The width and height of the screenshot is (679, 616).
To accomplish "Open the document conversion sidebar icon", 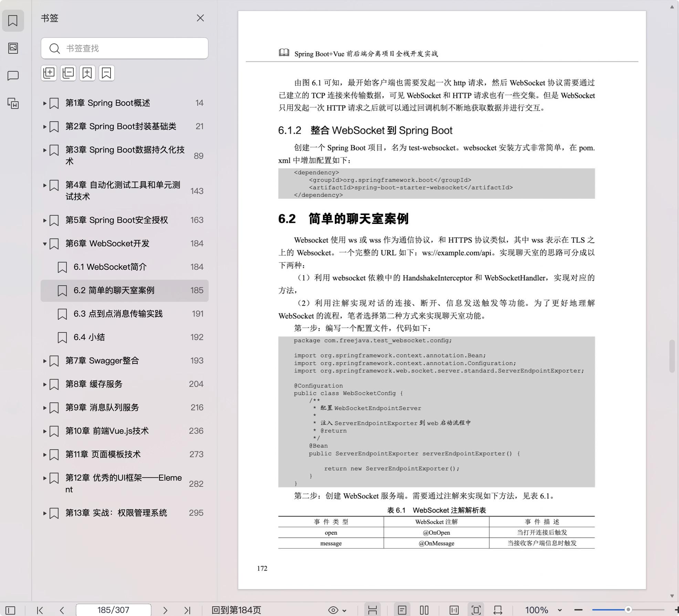I will pyautogui.click(x=13, y=103).
